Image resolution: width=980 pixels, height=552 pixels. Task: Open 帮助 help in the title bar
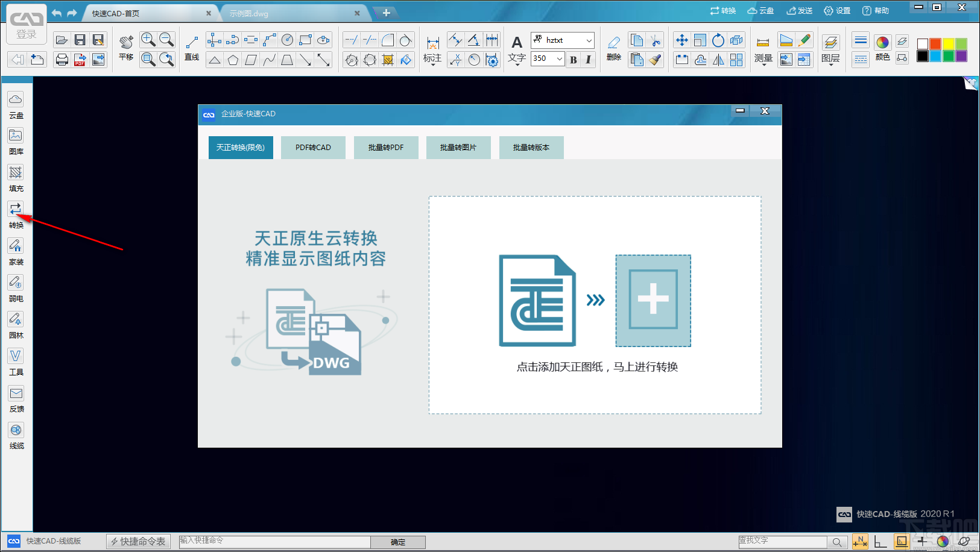876,11
